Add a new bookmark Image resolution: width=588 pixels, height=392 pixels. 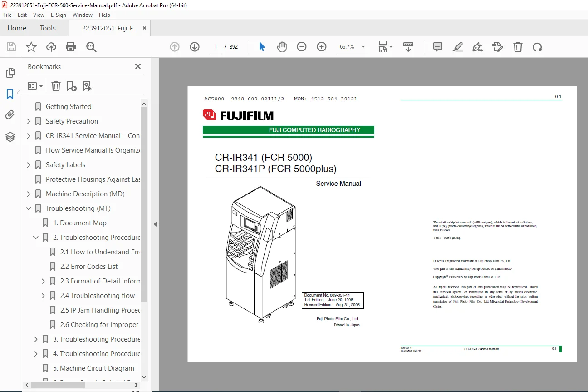coord(71,86)
